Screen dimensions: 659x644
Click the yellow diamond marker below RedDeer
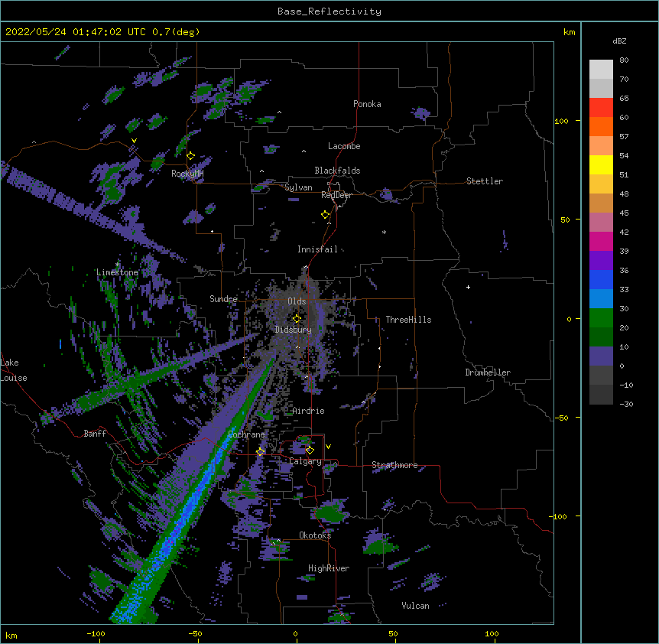[325, 215]
